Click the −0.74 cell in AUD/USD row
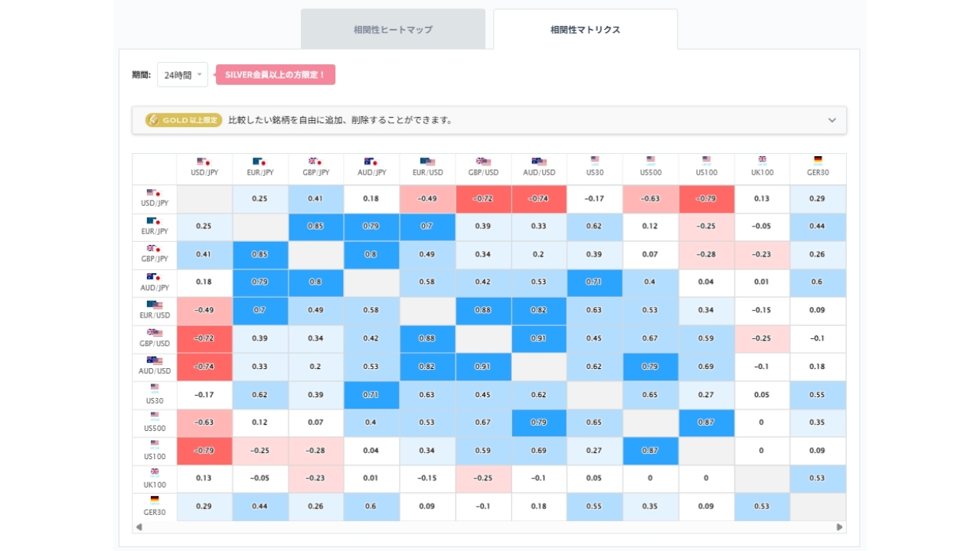 point(204,367)
